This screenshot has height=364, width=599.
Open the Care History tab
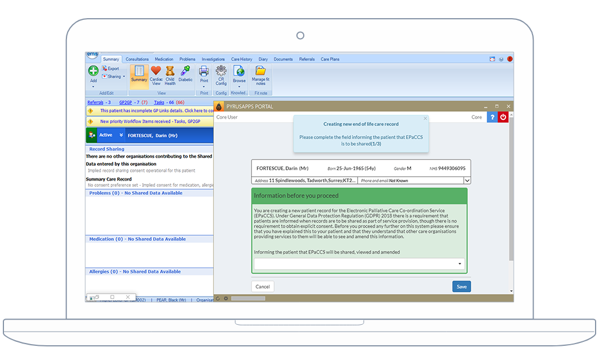(241, 59)
